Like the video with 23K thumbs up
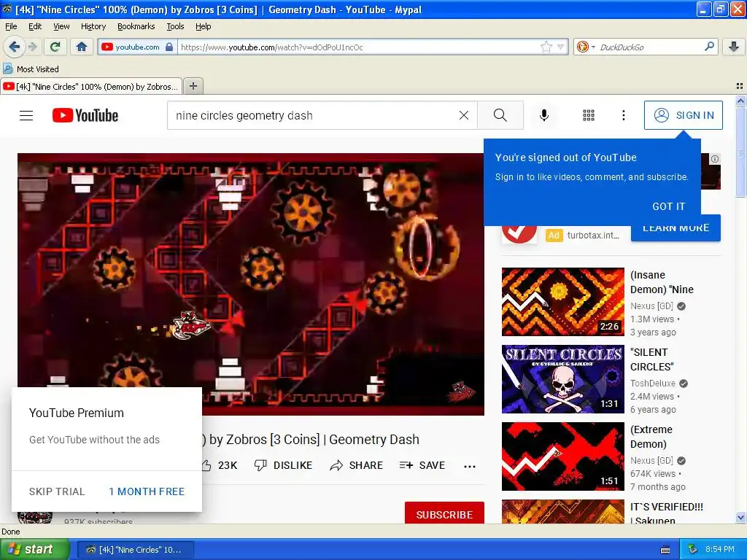 (220, 465)
